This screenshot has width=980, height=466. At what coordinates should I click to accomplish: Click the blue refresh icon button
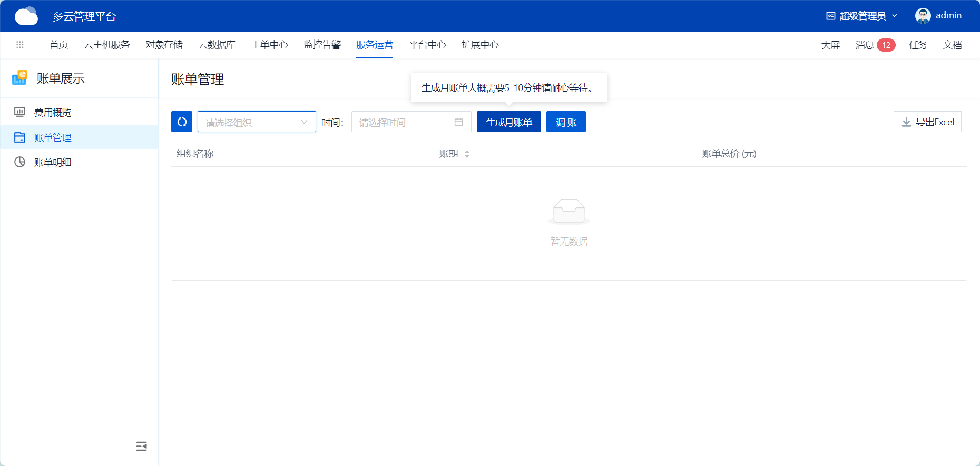(182, 122)
